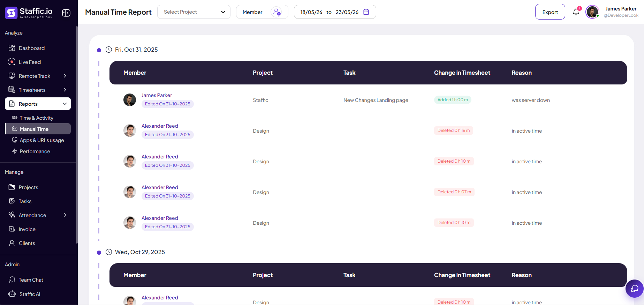This screenshot has width=644, height=305.
Task: Click James Parker profile avatar in header
Action: point(592,12)
